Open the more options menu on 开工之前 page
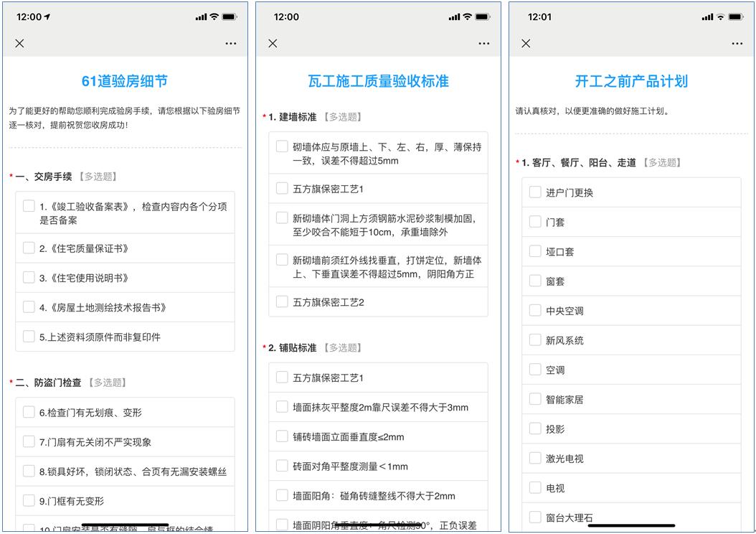The image size is (756, 534). (x=737, y=43)
